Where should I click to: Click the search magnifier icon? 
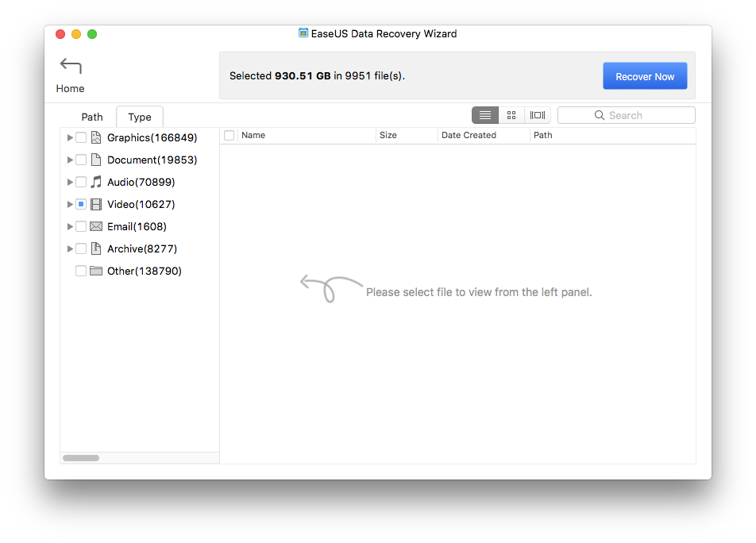point(600,115)
